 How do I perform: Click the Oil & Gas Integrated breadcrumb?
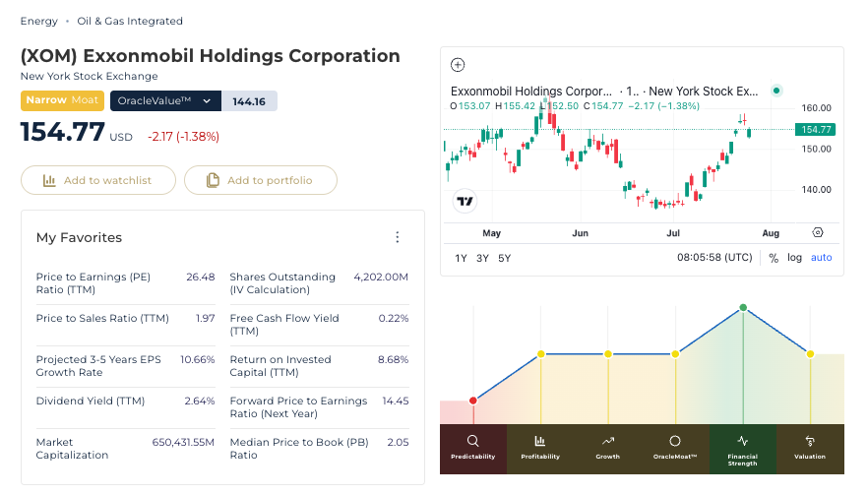click(130, 21)
